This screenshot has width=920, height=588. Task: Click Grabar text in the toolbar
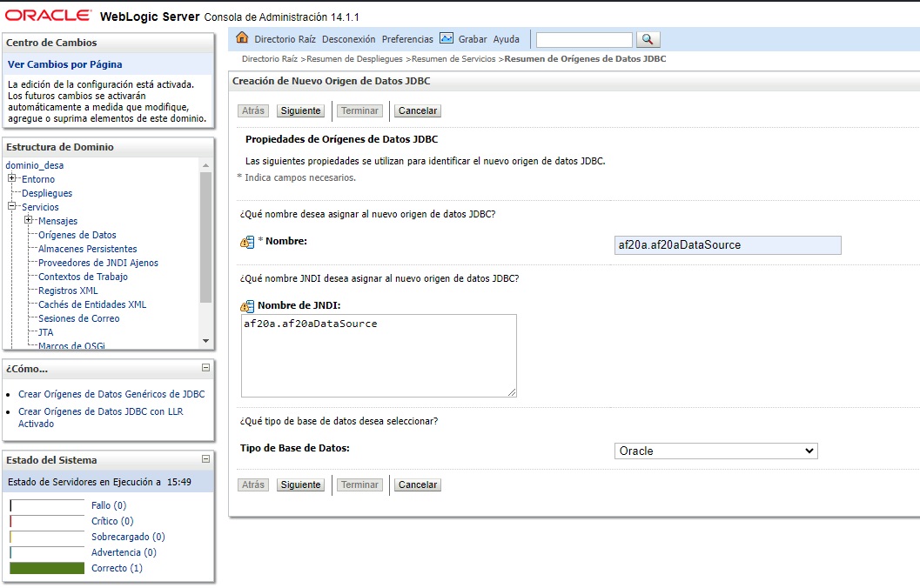[x=473, y=39]
